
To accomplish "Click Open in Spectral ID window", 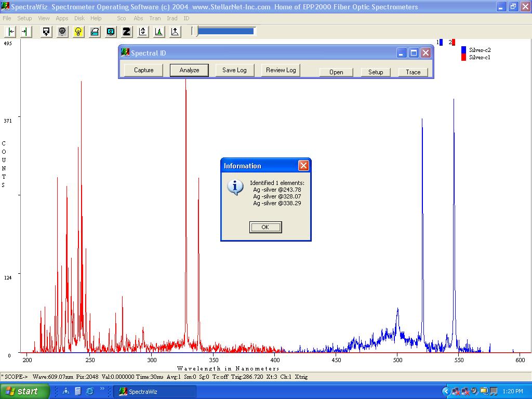I will (336, 72).
